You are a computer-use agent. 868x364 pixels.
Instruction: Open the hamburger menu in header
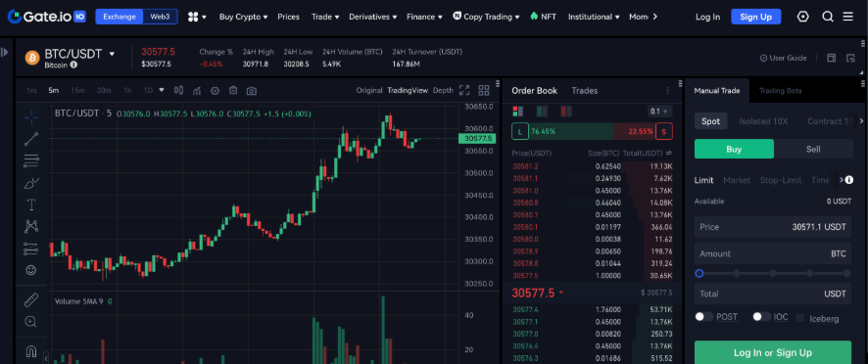click(x=848, y=17)
